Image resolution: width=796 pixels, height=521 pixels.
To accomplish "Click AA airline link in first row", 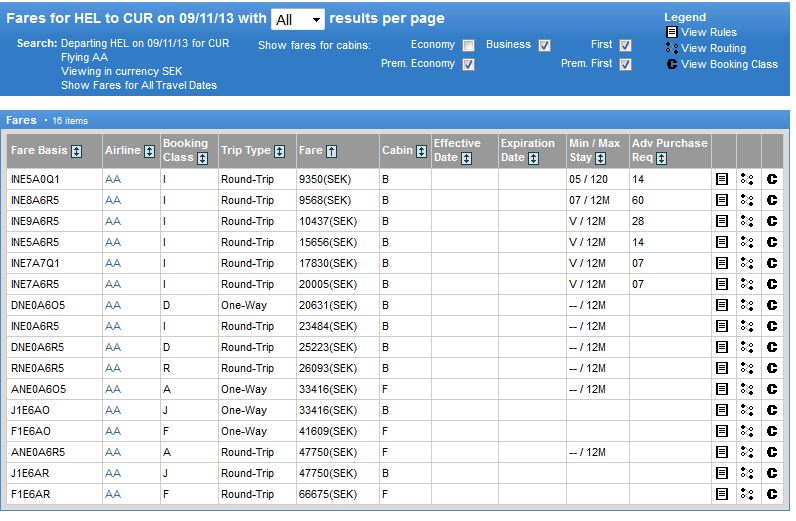I will point(112,179).
